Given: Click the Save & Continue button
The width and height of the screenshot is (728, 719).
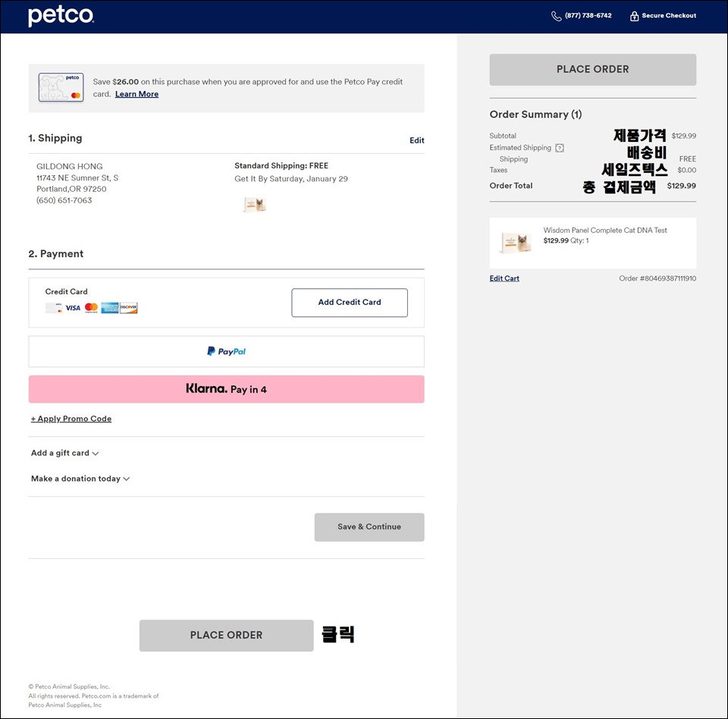Looking at the screenshot, I should [x=369, y=526].
